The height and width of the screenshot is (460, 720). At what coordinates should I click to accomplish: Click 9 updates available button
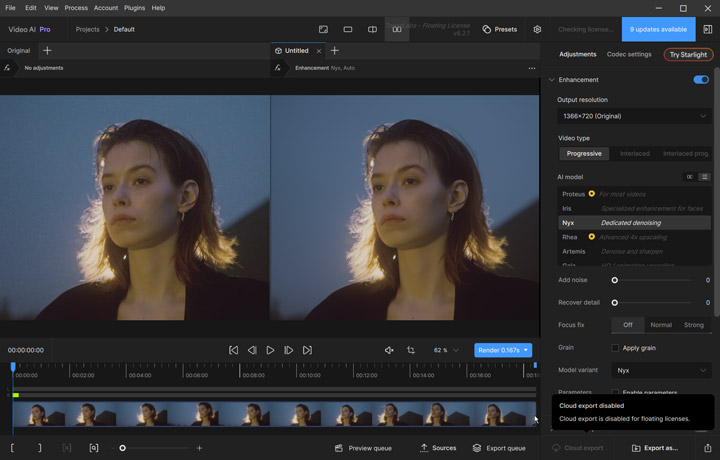(658, 29)
